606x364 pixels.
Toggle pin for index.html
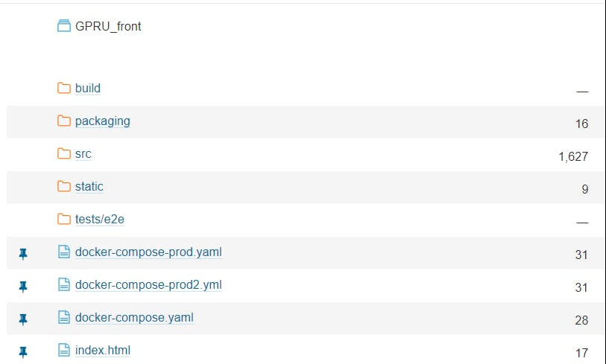(x=23, y=352)
